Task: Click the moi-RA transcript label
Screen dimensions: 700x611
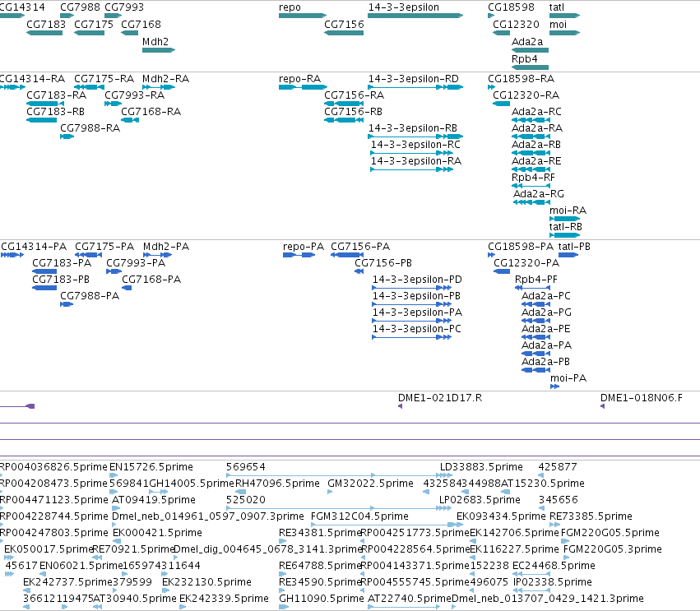Action: [568, 211]
